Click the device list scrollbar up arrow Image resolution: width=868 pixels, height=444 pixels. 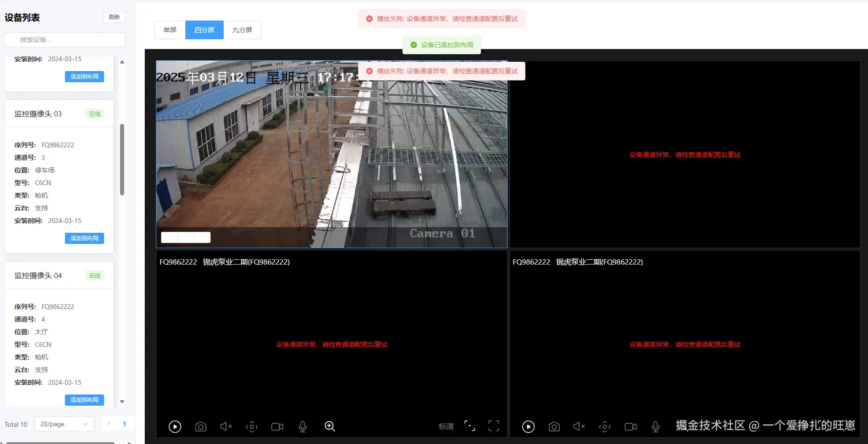click(122, 62)
